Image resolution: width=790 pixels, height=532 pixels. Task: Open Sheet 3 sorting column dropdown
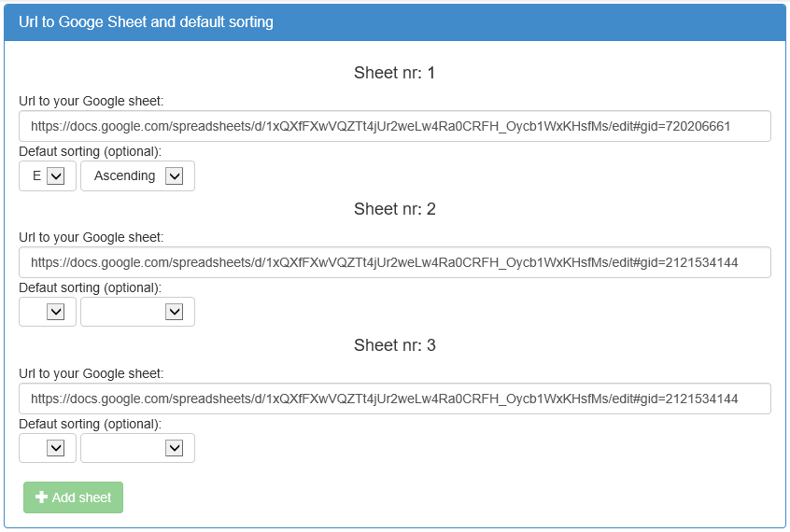point(48,448)
